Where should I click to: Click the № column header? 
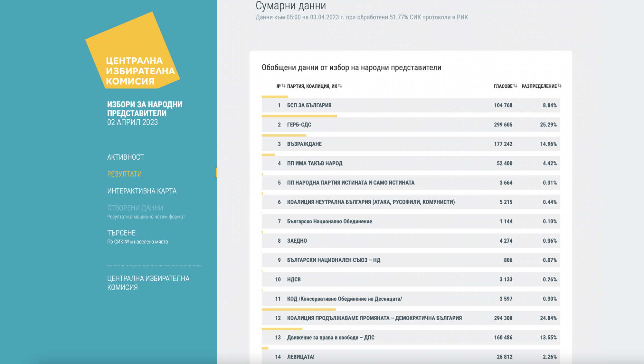point(279,86)
